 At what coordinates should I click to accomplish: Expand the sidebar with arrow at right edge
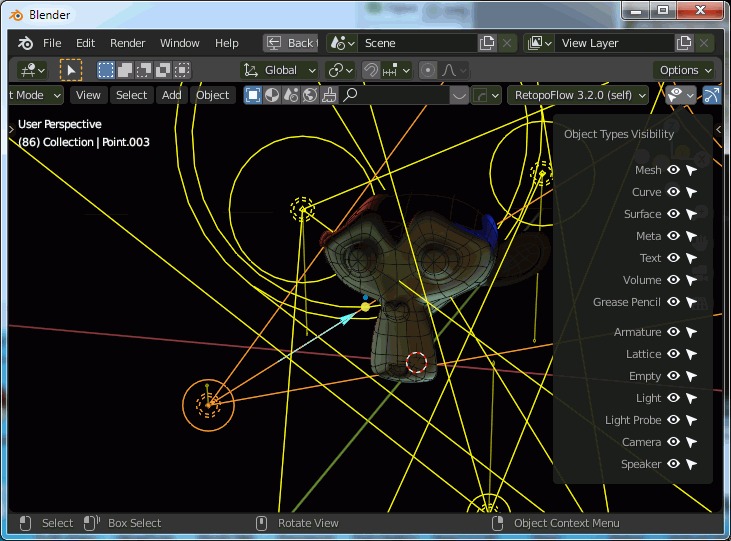point(718,130)
